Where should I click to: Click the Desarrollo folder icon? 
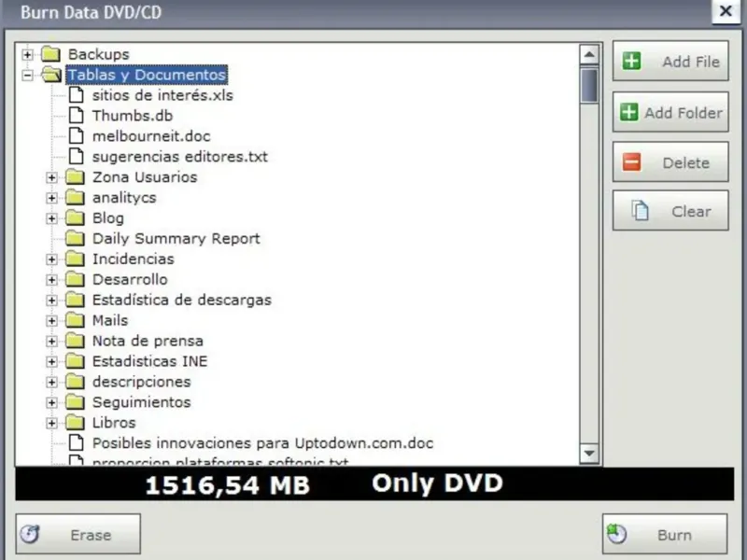point(75,279)
